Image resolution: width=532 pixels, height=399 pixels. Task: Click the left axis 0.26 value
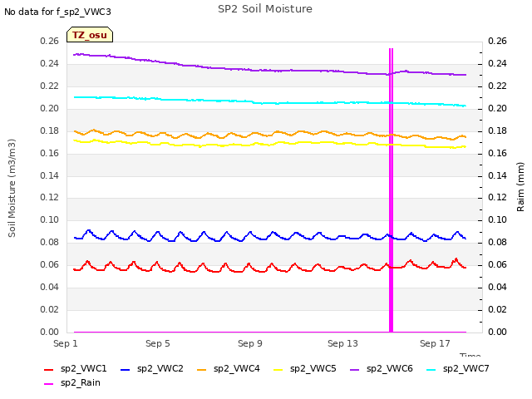pyautogui.click(x=50, y=41)
